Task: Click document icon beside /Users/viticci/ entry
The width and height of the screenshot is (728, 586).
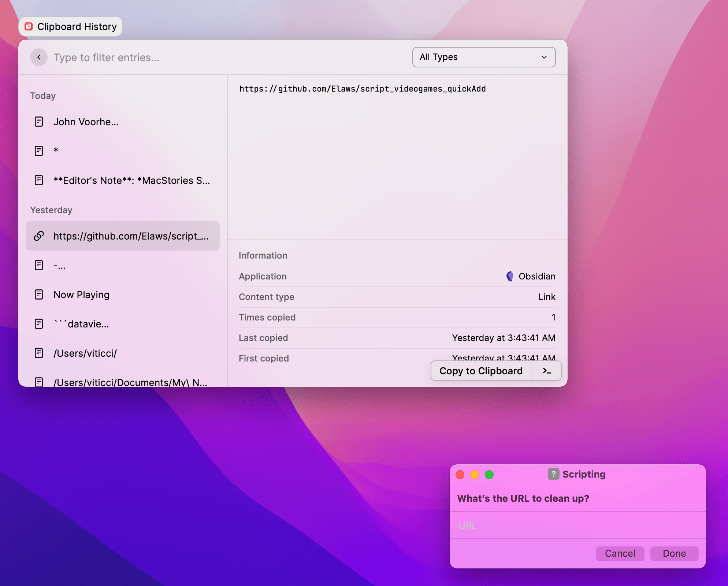Action: [x=39, y=353]
